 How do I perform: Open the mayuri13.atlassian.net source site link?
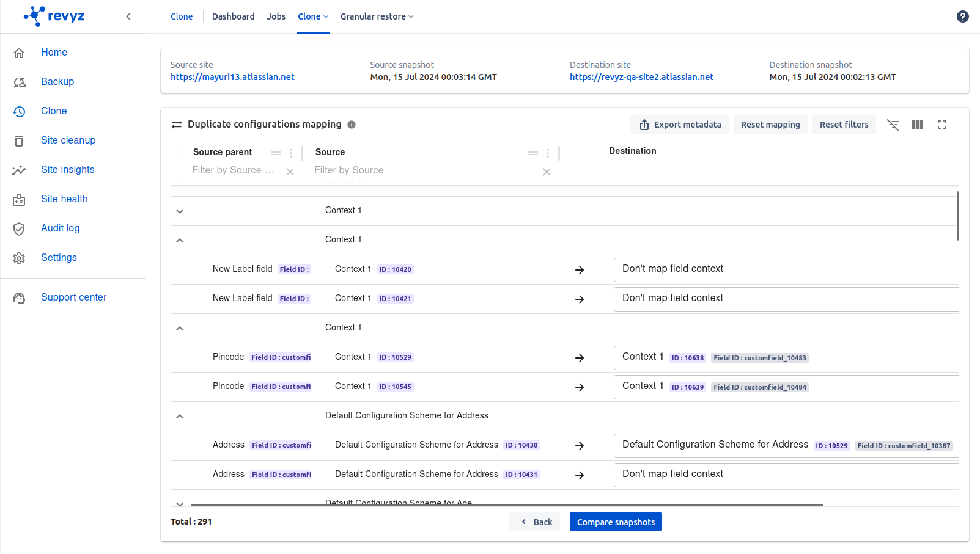tap(232, 77)
